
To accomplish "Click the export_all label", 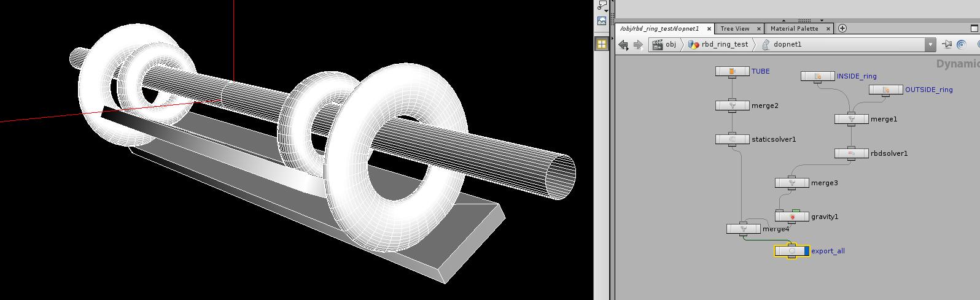I will (828, 252).
